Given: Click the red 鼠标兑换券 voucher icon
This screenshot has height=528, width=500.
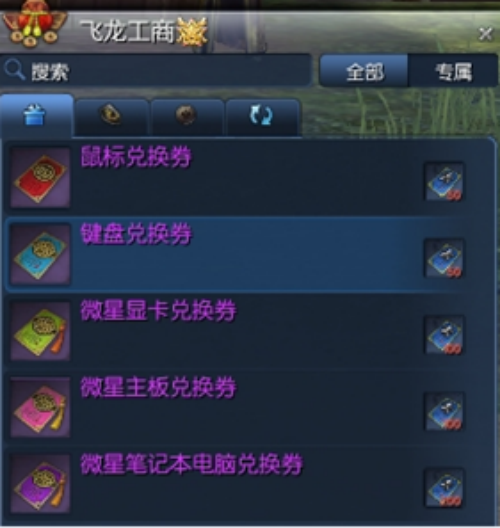Looking at the screenshot, I should [40, 178].
